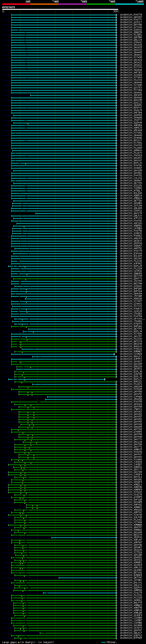Select hit label UniRef100_B7FHZ5
This screenshot has height=644, width=146.
(x=131, y=638)
